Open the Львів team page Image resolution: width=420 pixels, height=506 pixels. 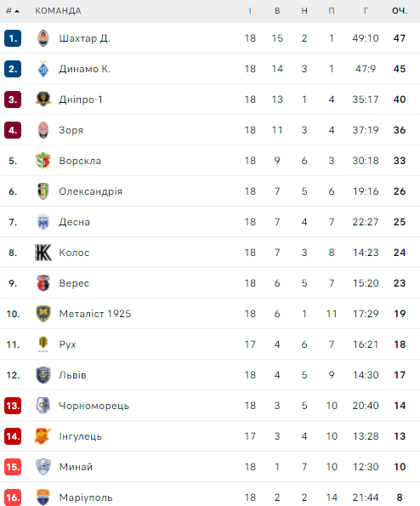click(72, 375)
